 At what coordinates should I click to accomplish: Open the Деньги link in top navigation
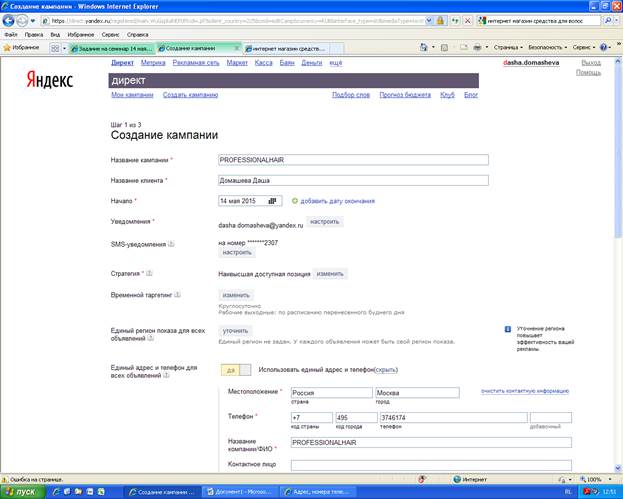coord(312,63)
